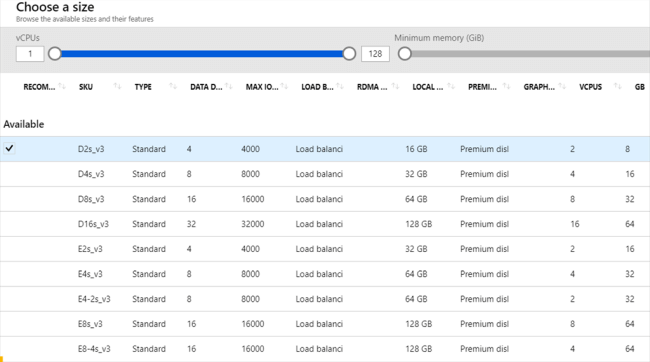Click the Minimum memory slider handle
650x362 pixels.
tap(405, 53)
